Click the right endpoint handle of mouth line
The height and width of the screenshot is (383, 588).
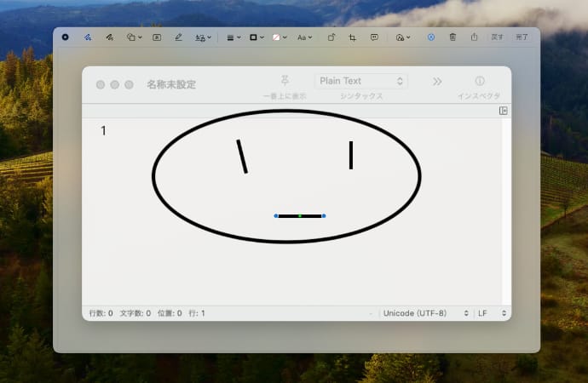pos(324,216)
